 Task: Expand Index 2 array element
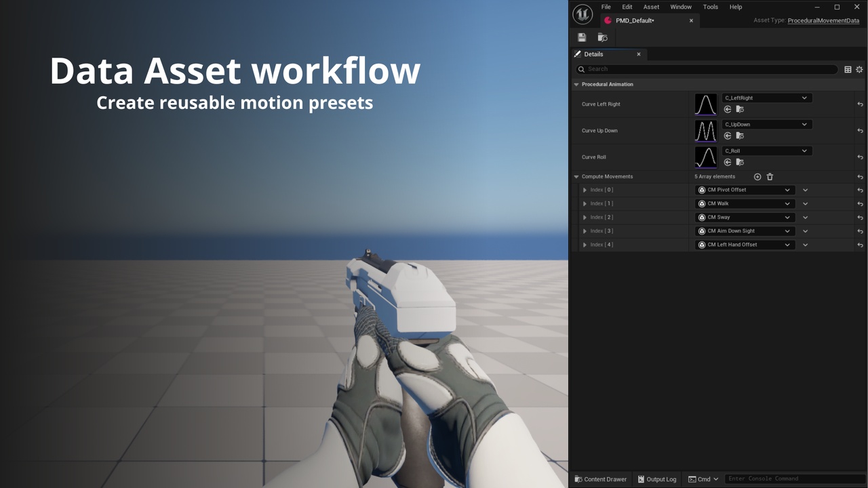585,218
